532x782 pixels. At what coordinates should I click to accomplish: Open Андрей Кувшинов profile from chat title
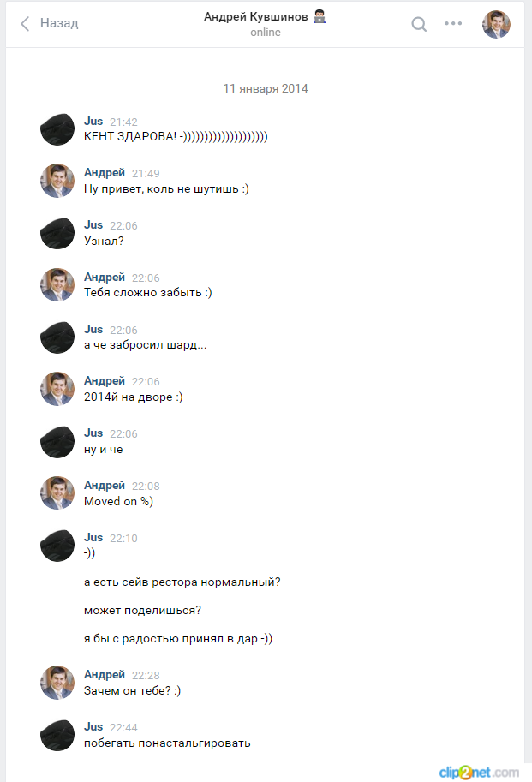pyautogui.click(x=257, y=16)
